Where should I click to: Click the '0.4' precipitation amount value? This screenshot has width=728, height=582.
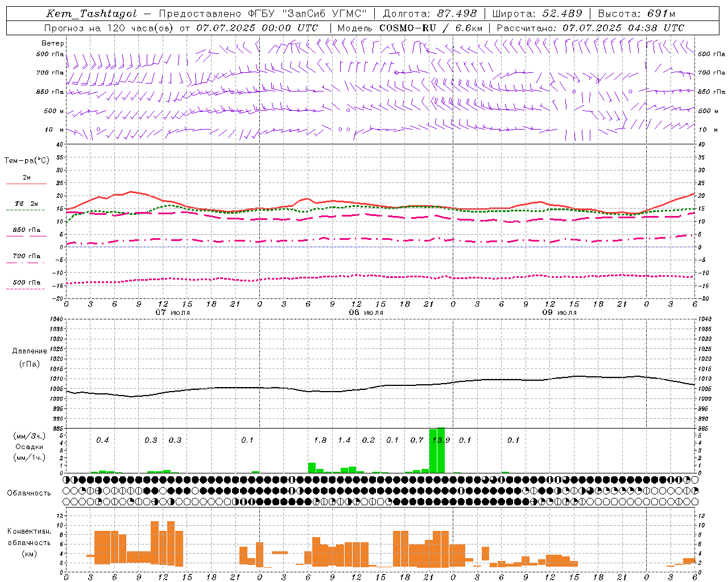point(102,440)
